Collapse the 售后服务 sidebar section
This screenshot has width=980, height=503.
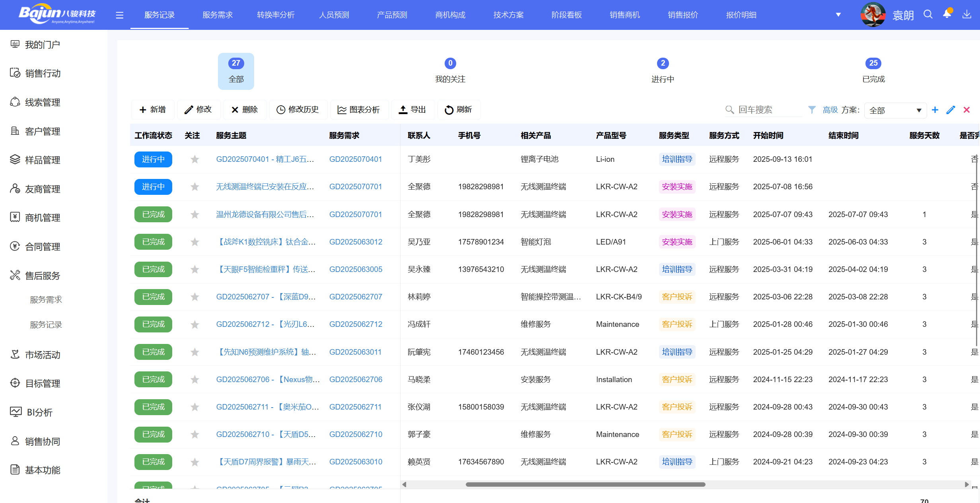point(42,275)
